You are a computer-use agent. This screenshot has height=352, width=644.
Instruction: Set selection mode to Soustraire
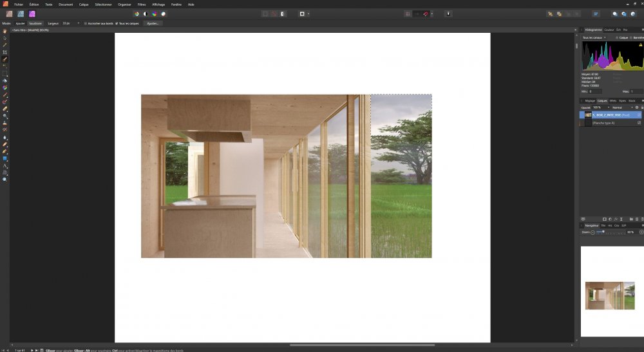[35, 23]
